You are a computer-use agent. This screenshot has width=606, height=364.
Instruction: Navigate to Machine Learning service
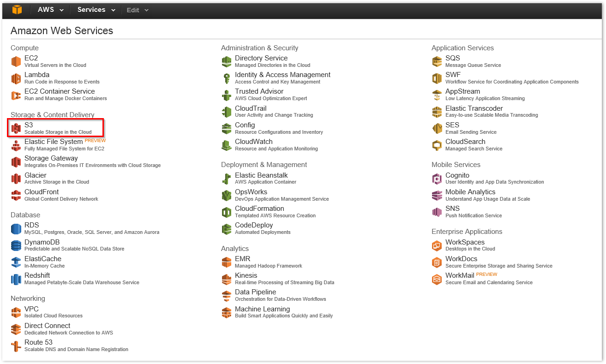click(262, 309)
